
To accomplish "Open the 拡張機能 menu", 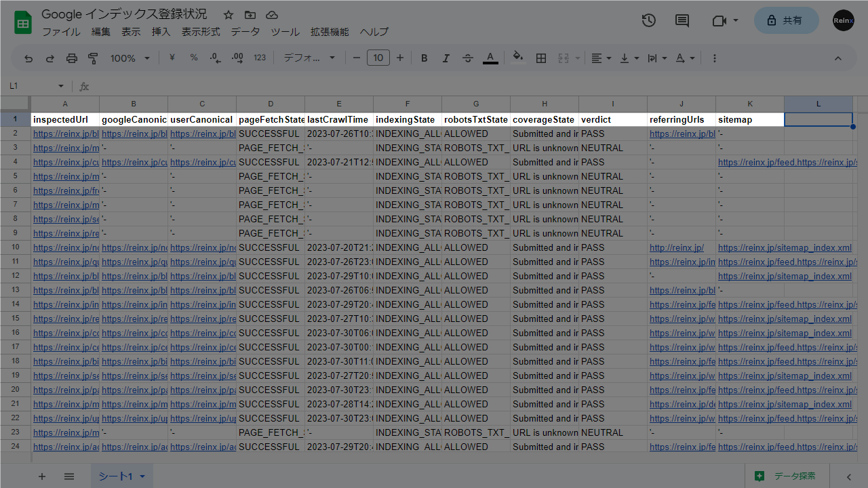I will click(330, 32).
